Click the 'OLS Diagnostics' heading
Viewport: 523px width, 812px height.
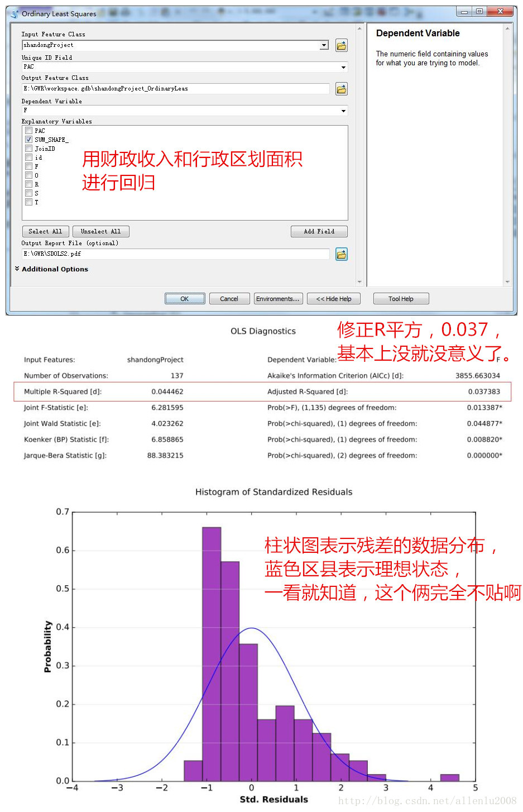point(263,331)
